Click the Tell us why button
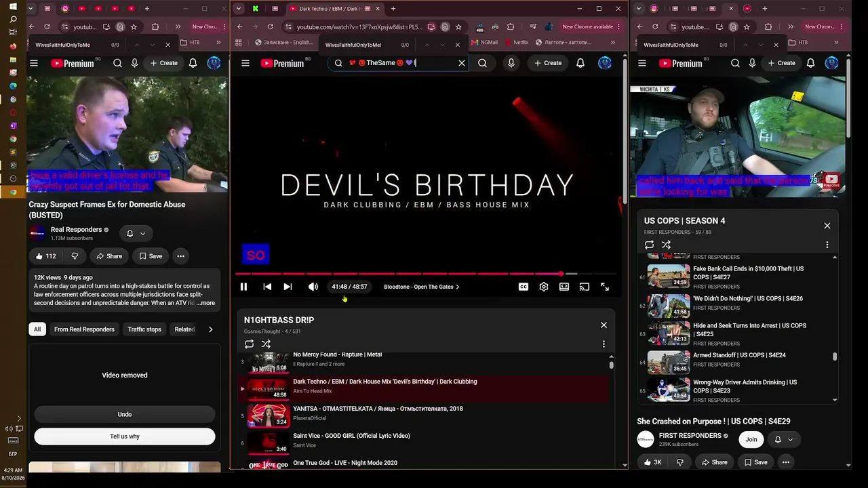868x488 pixels. tap(125, 436)
